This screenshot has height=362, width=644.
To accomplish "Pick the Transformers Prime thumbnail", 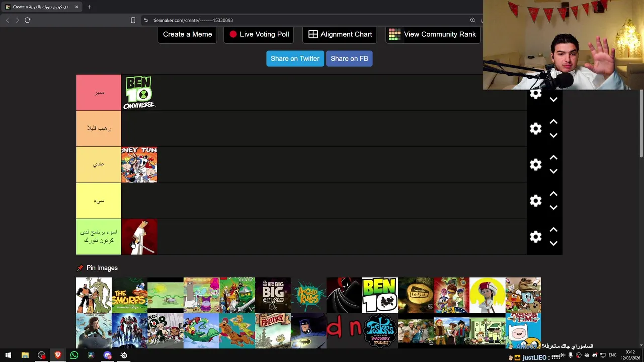I will [129, 331].
